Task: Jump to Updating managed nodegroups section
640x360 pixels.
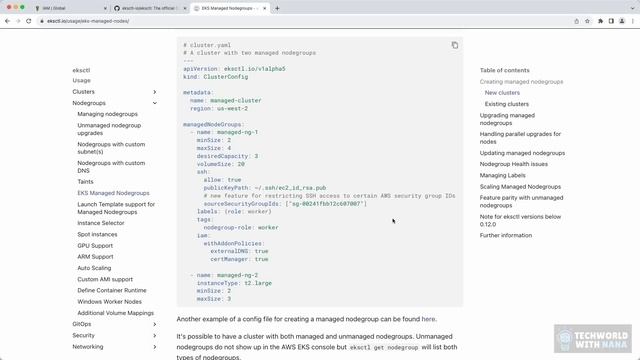Action: point(522,153)
